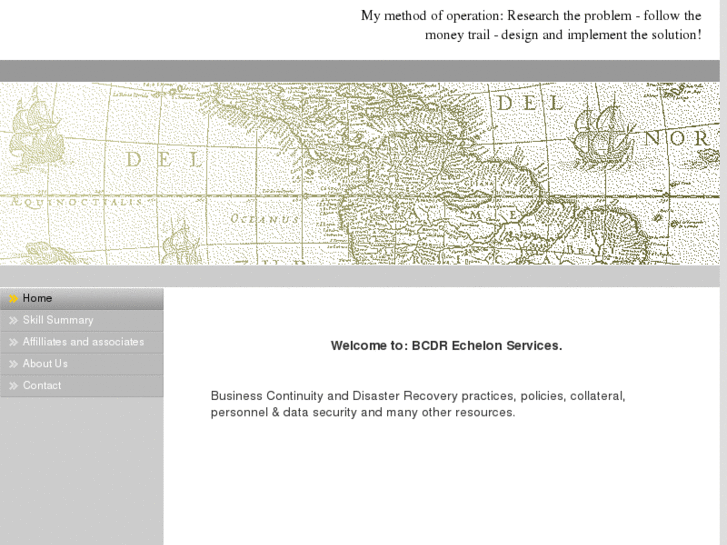
Task: Click the chevron icon beside About Us
Action: (13, 364)
